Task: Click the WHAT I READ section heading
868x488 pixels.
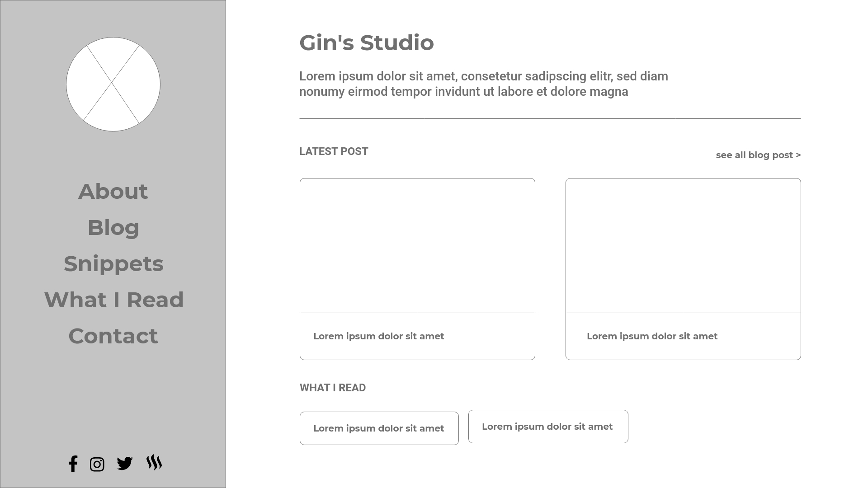Action: tap(333, 388)
